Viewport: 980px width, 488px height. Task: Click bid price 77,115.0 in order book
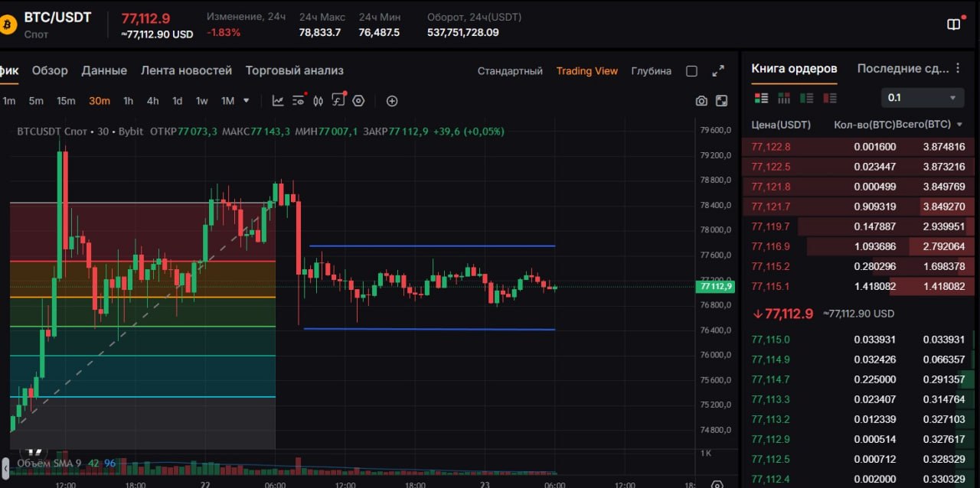(771, 340)
